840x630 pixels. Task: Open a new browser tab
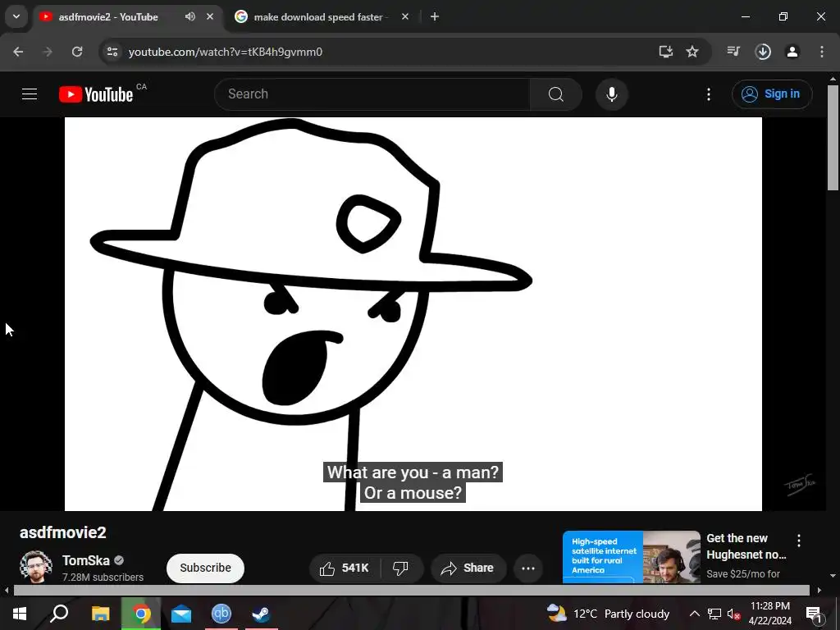tap(435, 16)
